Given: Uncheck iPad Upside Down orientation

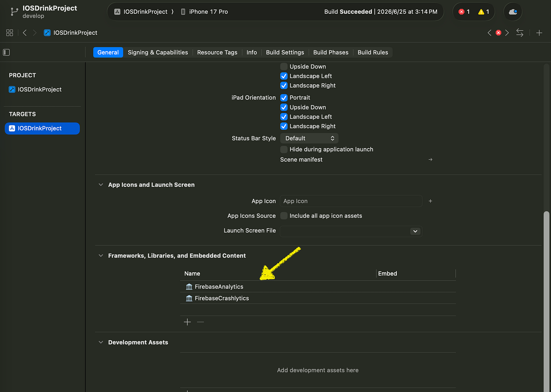Looking at the screenshot, I should pos(284,107).
